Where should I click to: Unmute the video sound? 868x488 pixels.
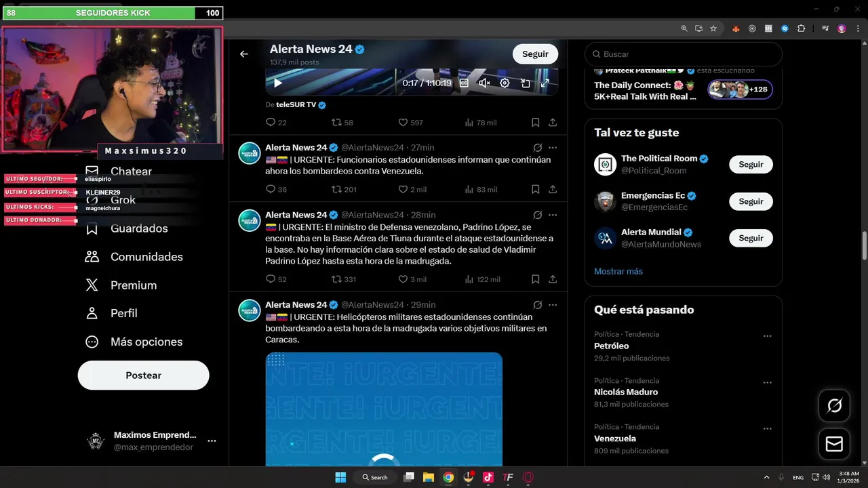click(x=484, y=83)
